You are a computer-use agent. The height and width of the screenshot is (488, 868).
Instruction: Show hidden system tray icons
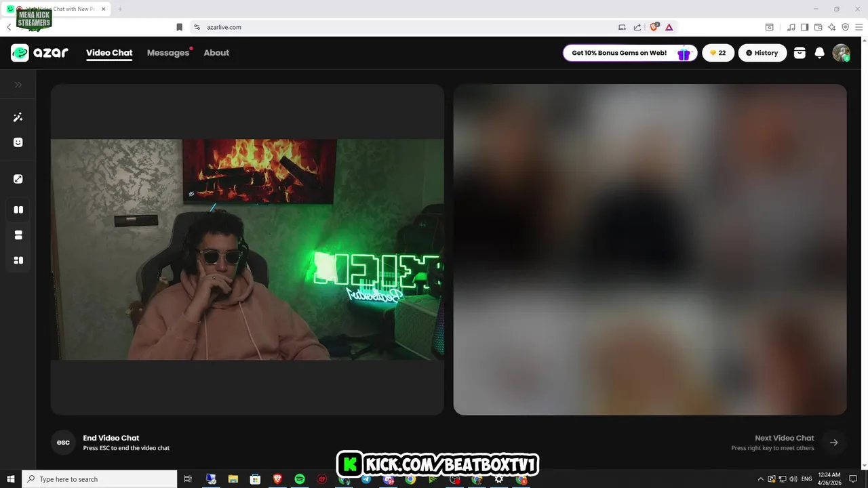click(x=760, y=479)
